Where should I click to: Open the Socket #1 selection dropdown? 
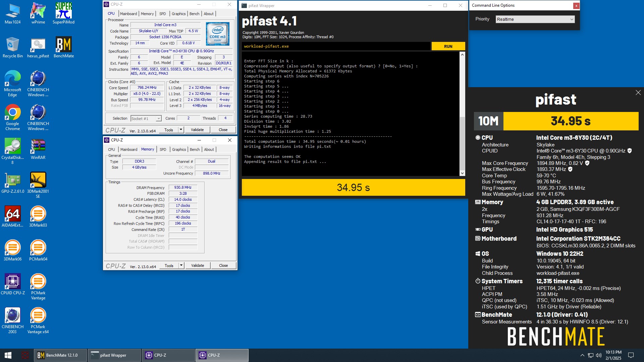pos(146,119)
